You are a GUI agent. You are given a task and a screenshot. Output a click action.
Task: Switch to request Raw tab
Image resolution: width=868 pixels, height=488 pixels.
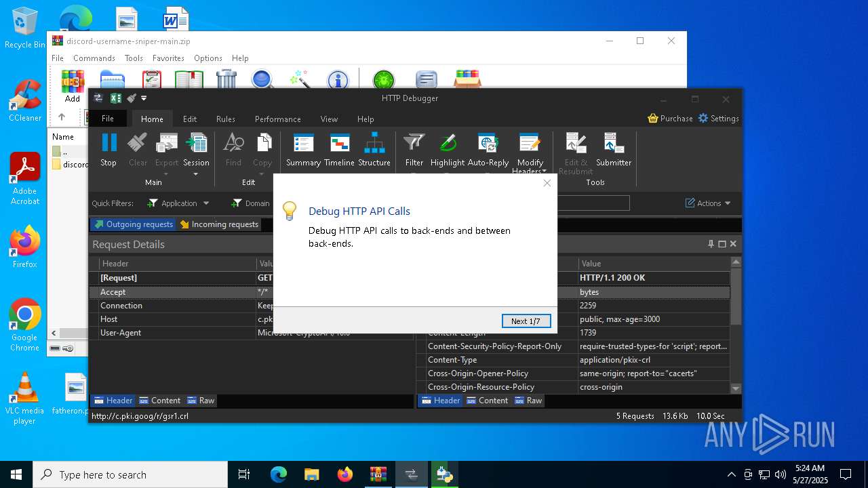201,401
